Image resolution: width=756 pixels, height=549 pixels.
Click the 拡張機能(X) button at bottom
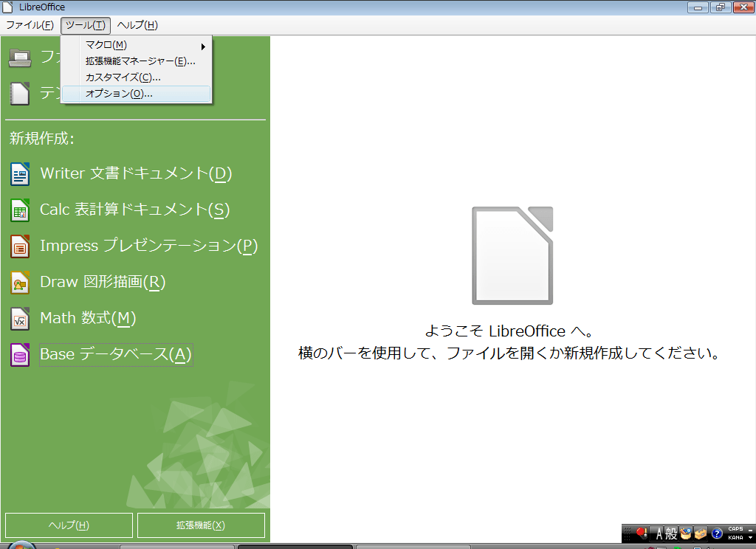click(201, 525)
